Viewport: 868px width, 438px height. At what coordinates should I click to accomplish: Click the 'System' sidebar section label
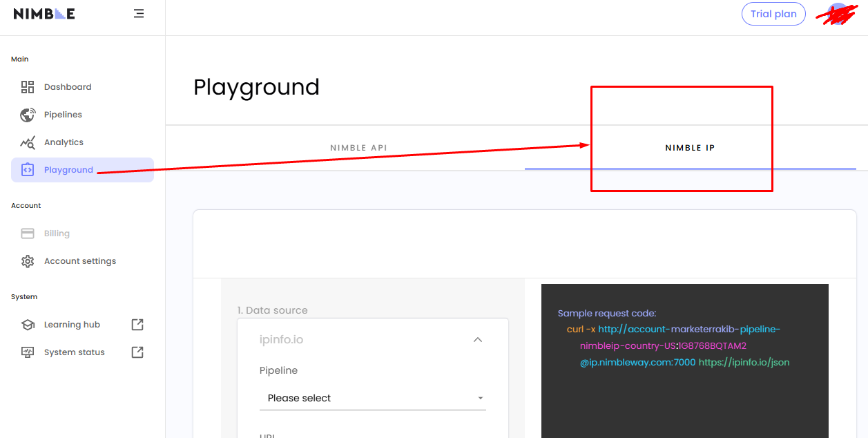pyautogui.click(x=24, y=297)
